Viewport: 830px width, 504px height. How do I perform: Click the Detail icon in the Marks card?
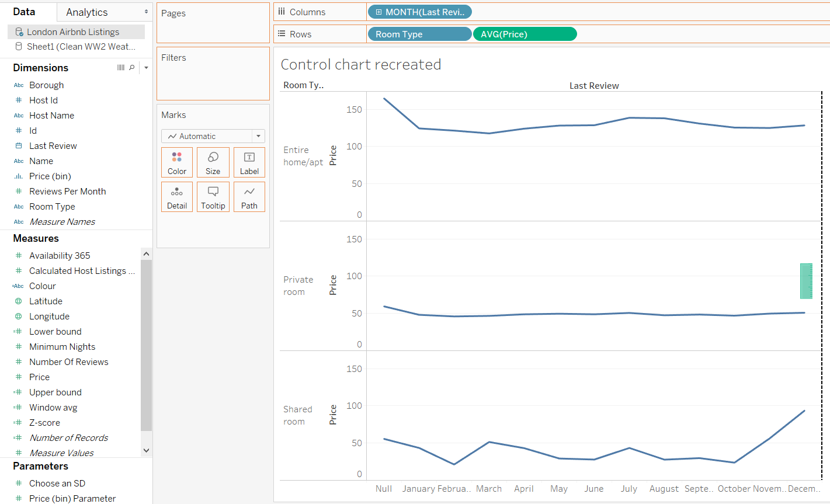pos(176,196)
